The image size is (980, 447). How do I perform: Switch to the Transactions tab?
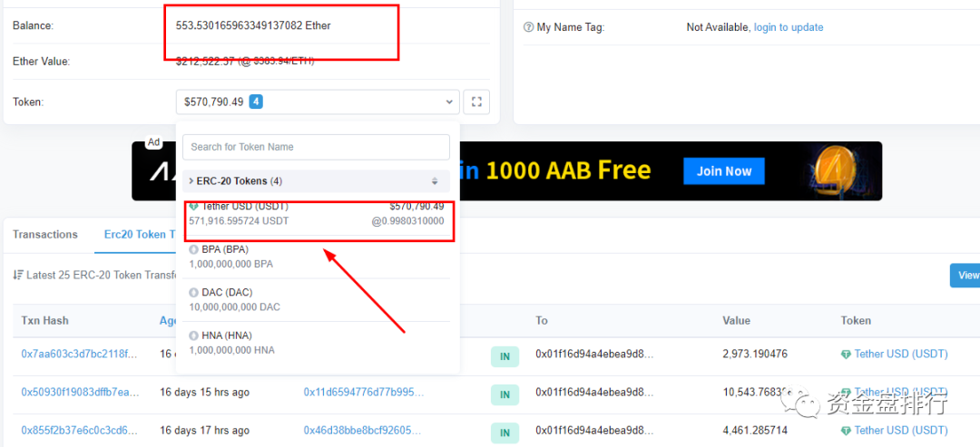tap(45, 234)
